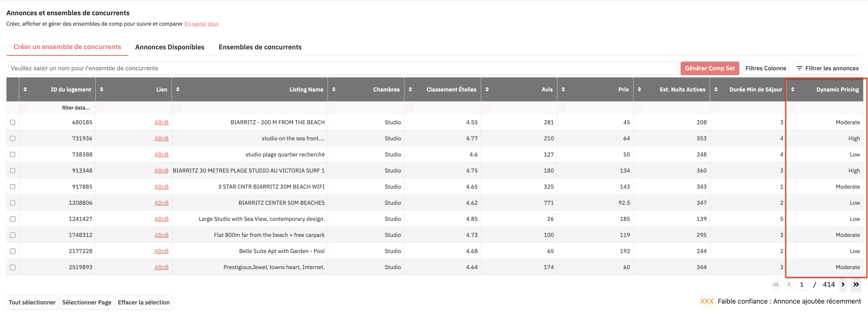Sort by Dynamic Pricing column
Viewport: 868px width, 318px height.
pos(793,89)
